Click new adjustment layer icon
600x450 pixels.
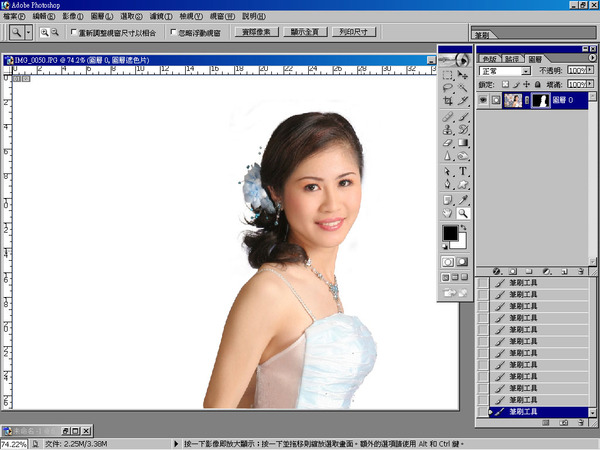(547, 271)
